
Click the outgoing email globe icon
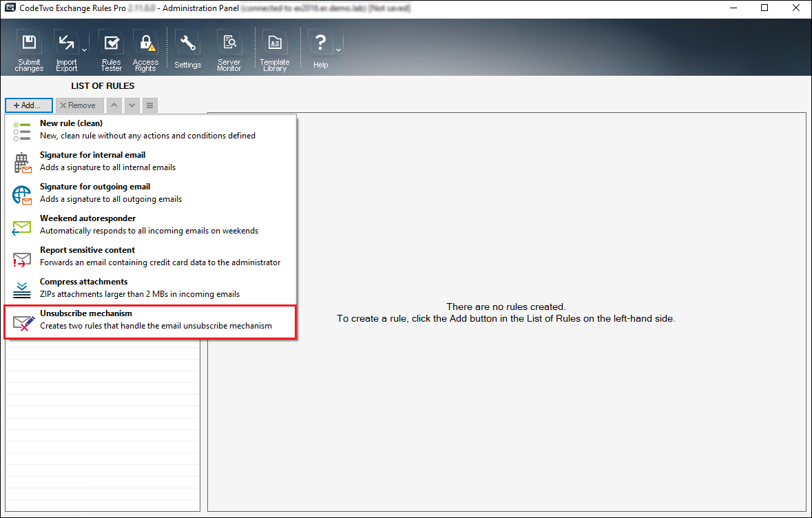(x=22, y=196)
